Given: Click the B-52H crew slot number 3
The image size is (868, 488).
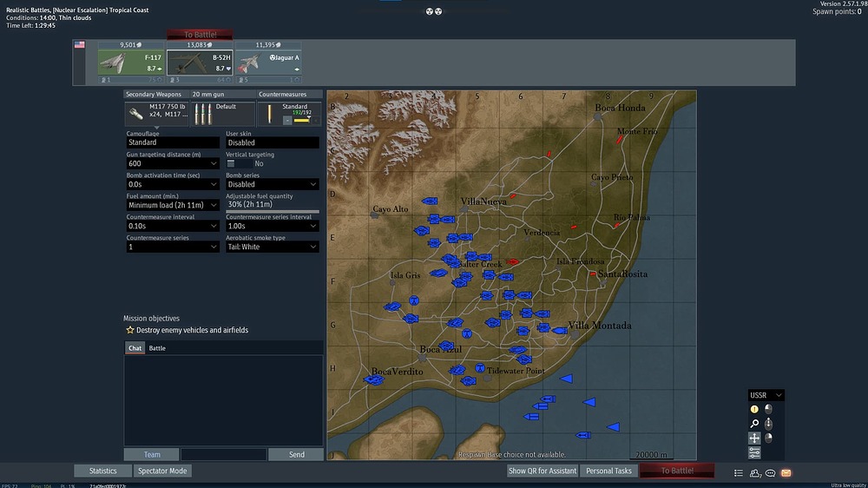Looking at the screenshot, I should tap(174, 80).
